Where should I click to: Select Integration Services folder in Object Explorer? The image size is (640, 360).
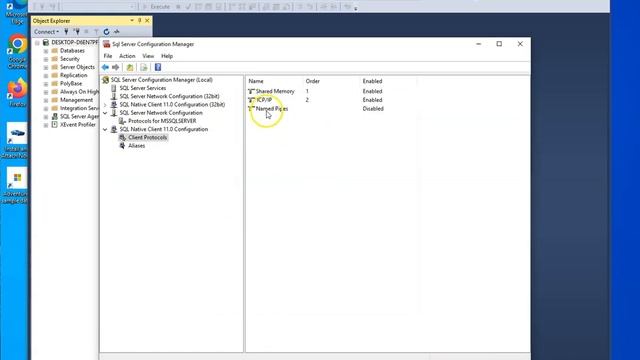[79, 109]
